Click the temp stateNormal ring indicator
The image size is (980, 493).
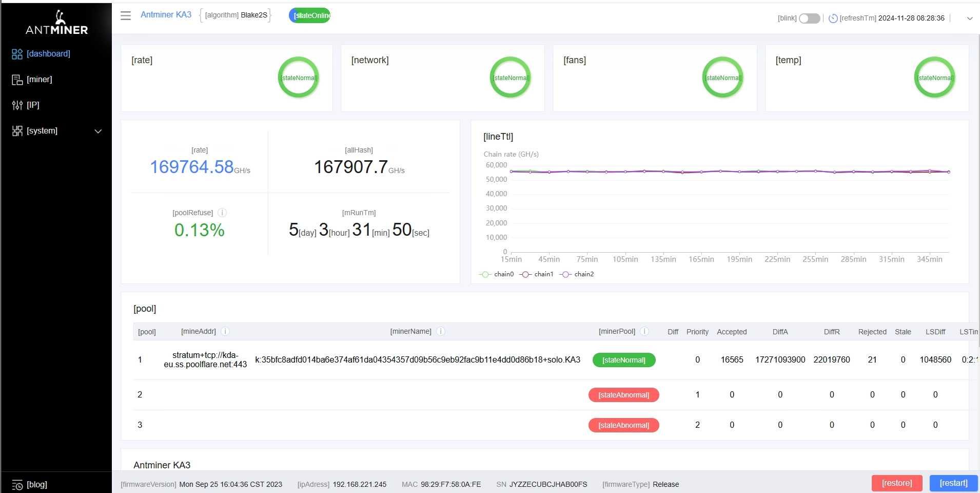[x=935, y=78]
